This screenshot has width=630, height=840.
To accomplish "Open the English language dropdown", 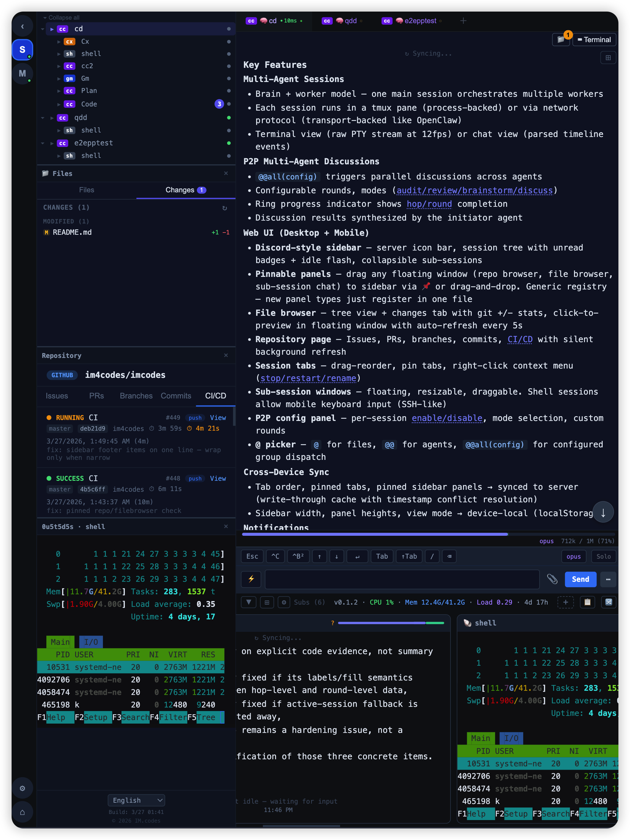I will click(136, 800).
